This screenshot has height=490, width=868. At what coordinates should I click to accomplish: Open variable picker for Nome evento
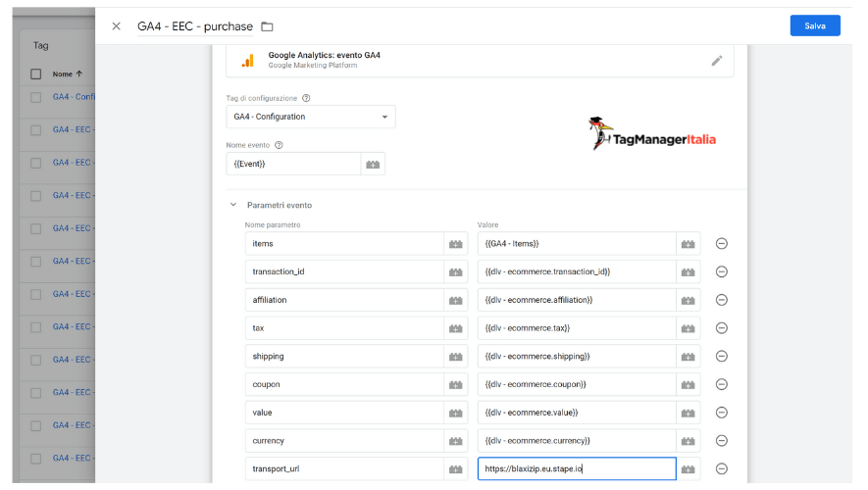373,165
